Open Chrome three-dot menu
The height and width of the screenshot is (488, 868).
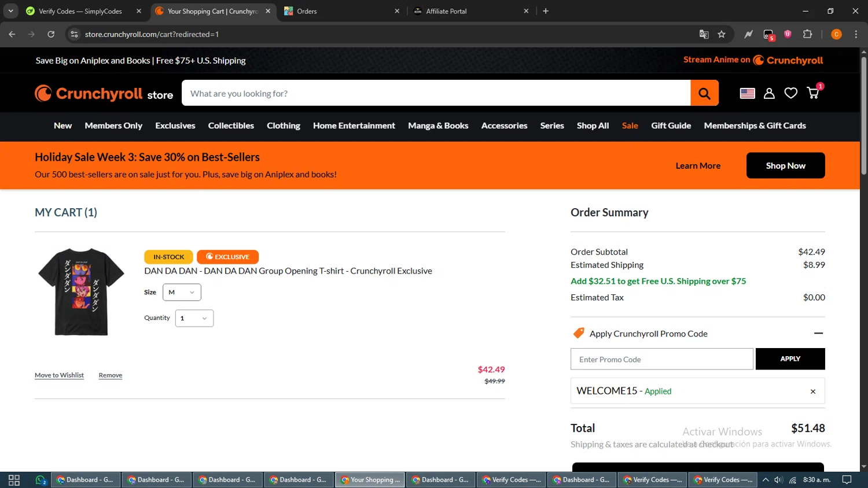856,34
